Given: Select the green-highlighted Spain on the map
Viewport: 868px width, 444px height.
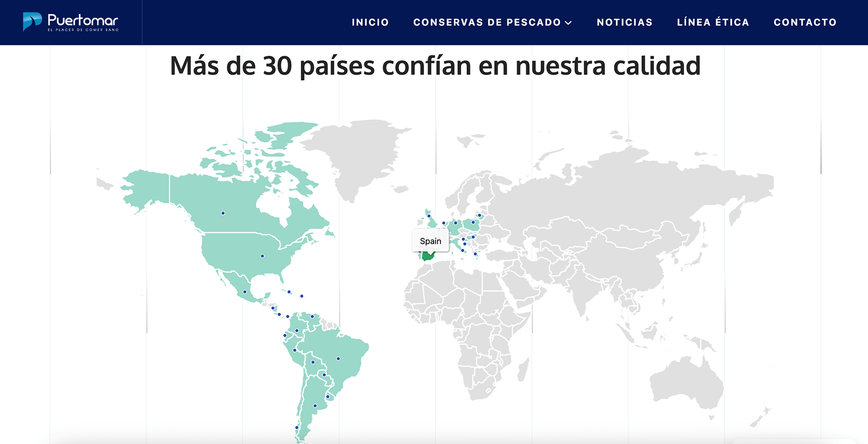Looking at the screenshot, I should click(427, 257).
